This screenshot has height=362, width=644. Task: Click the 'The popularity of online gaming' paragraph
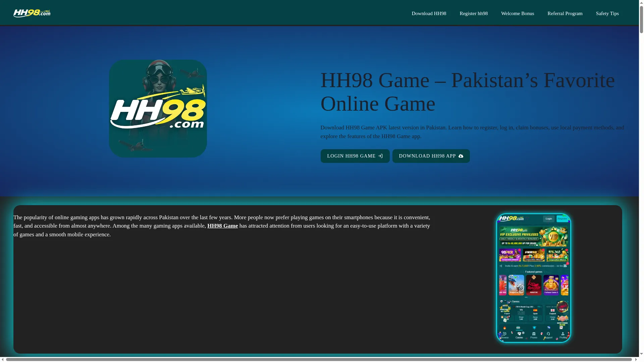[x=222, y=226]
